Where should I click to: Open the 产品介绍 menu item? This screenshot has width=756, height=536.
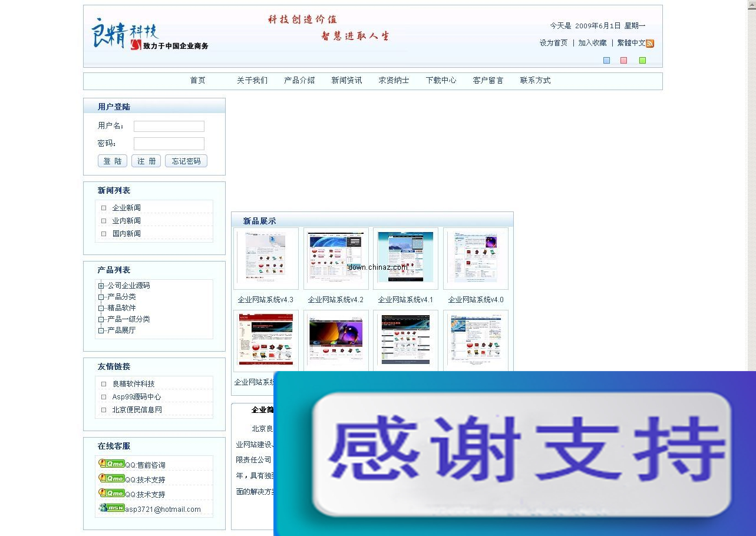pyautogui.click(x=299, y=81)
